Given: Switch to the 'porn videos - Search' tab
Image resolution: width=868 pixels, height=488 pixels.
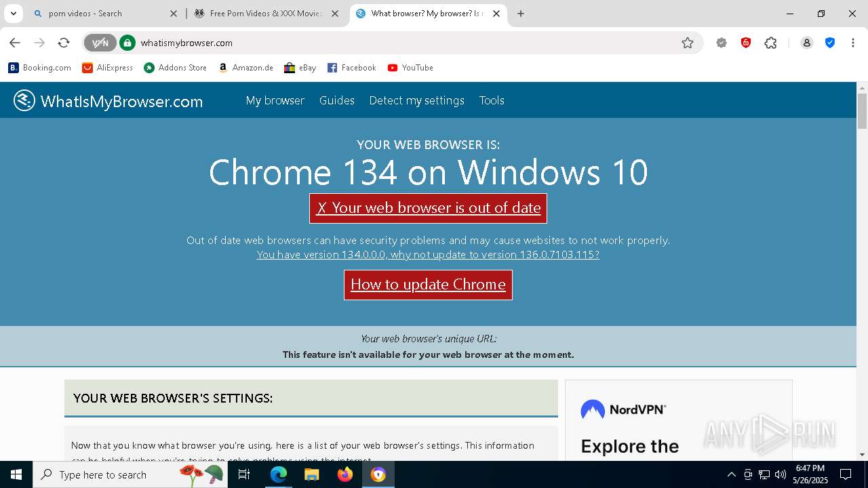Looking at the screenshot, I should coord(105,14).
